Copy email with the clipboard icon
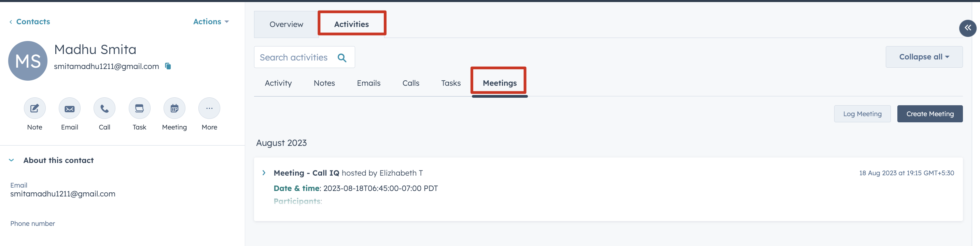Image resolution: width=980 pixels, height=246 pixels. tap(168, 66)
